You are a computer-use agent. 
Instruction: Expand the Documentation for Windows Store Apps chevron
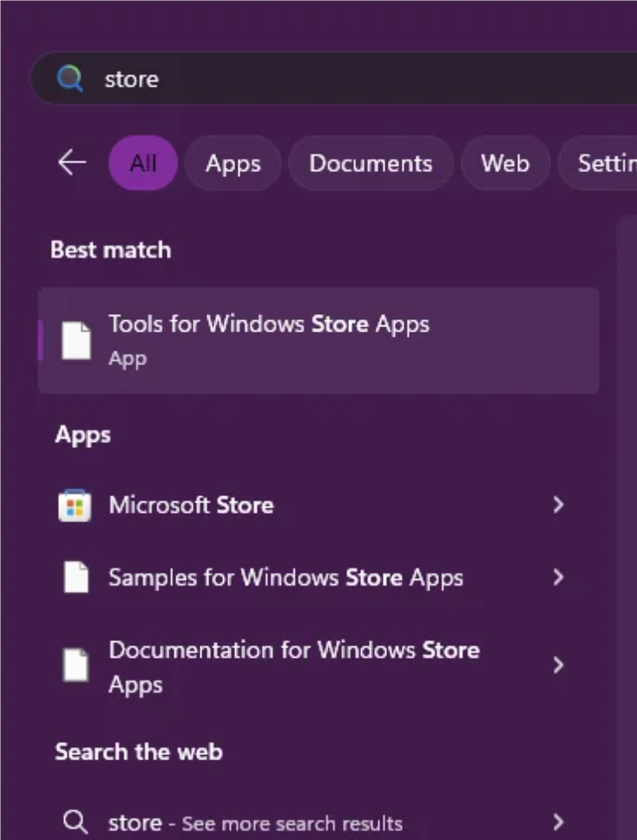pos(559,665)
